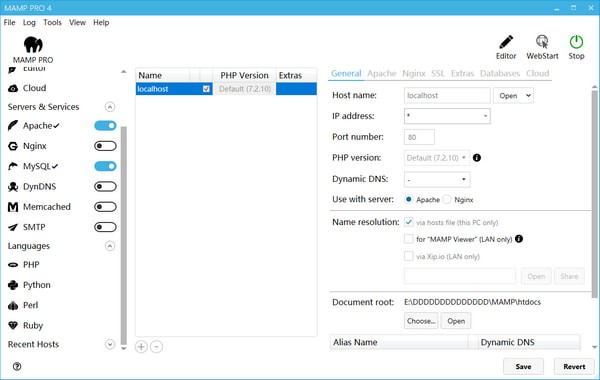The height and width of the screenshot is (380, 600).
Task: Open the IP address dropdown
Action: point(447,116)
